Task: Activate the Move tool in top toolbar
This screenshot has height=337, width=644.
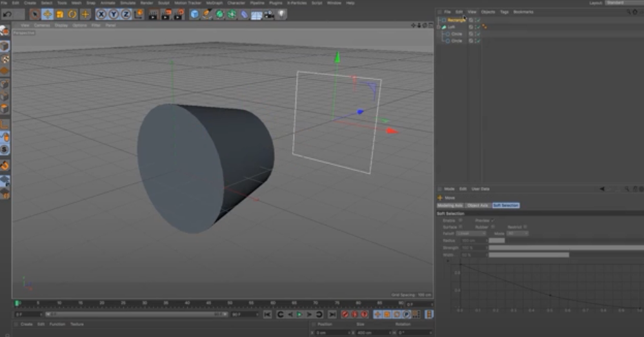Action: click(47, 14)
